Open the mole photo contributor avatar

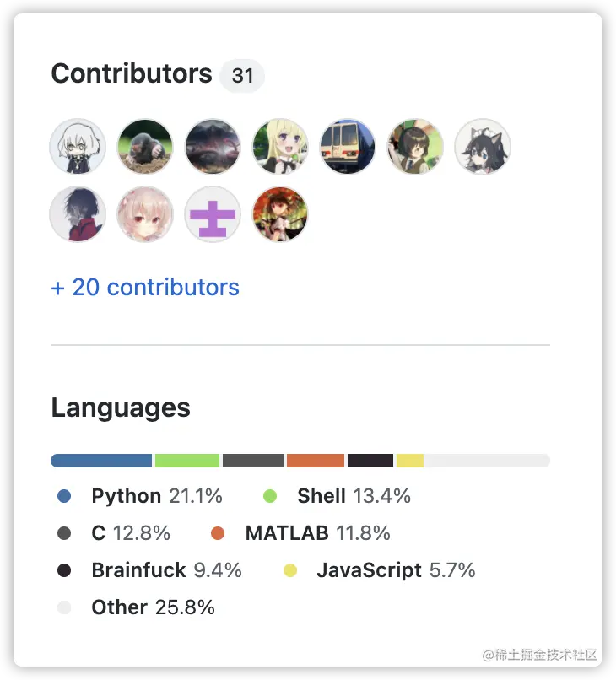[145, 147]
